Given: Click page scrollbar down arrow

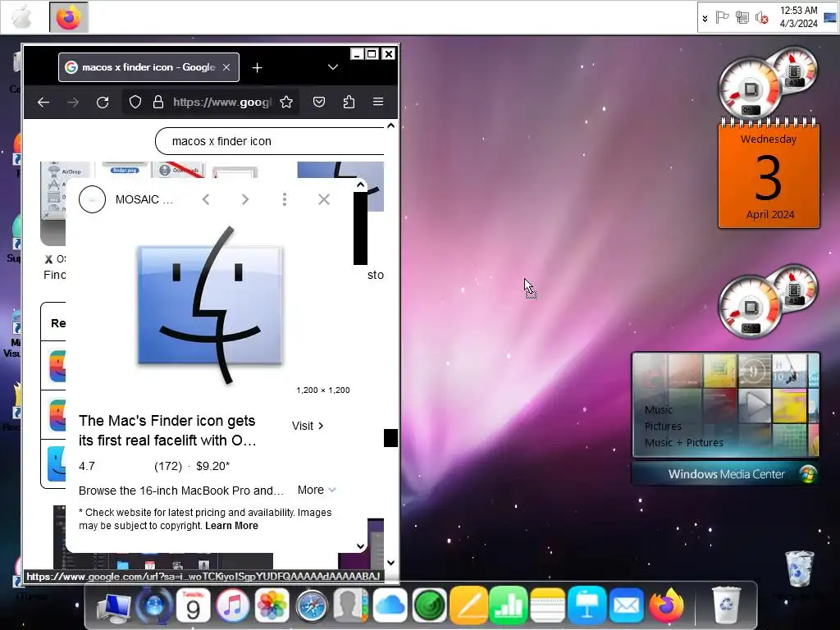Looking at the screenshot, I should click(390, 563).
